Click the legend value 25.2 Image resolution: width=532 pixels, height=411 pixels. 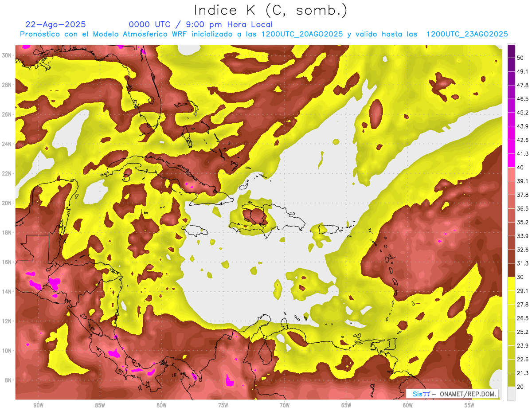[x=522, y=332]
